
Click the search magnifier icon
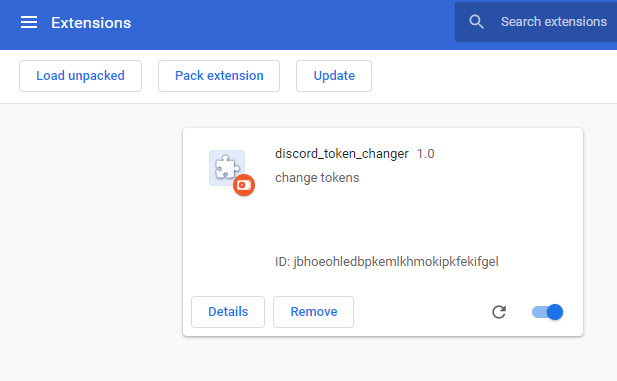click(x=476, y=22)
